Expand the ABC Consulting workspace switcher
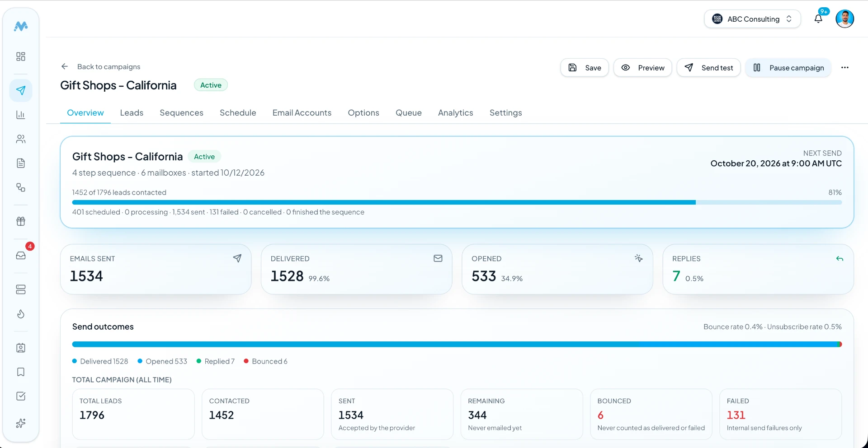868x448 pixels. point(752,19)
